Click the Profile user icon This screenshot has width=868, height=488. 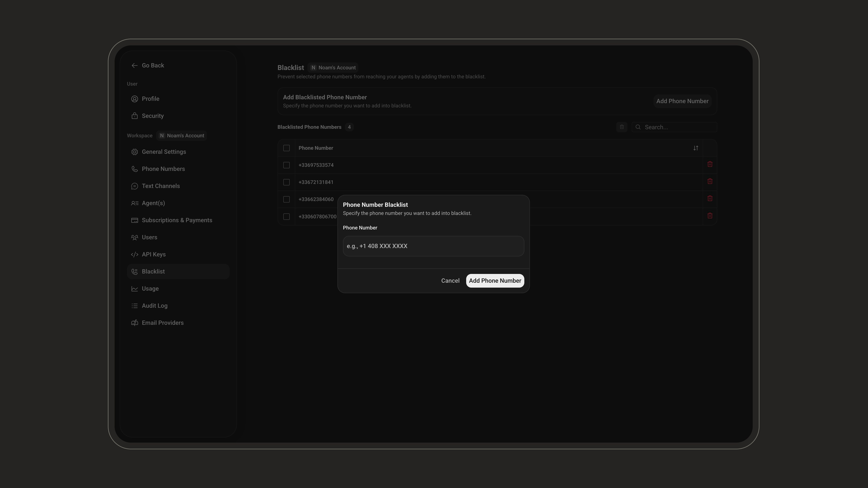coord(134,99)
